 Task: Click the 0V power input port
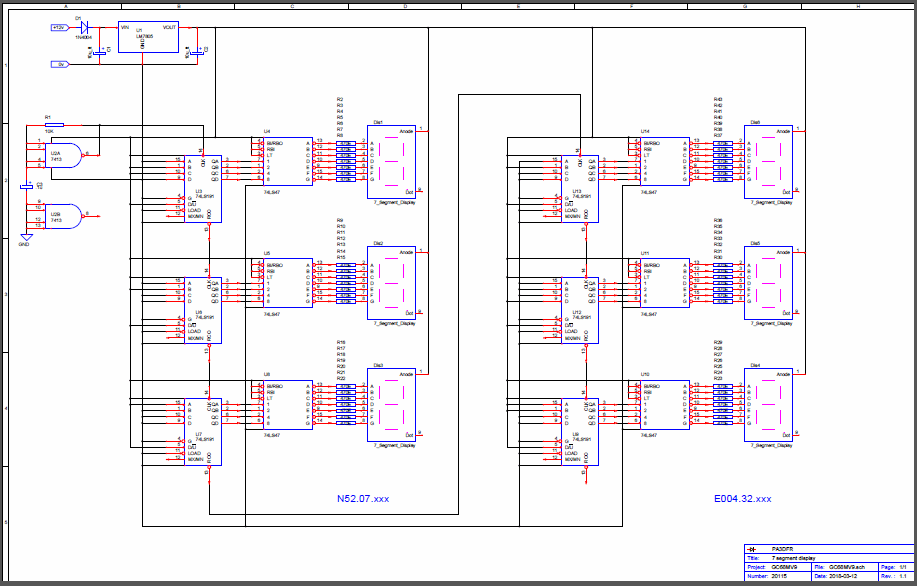pos(60,64)
